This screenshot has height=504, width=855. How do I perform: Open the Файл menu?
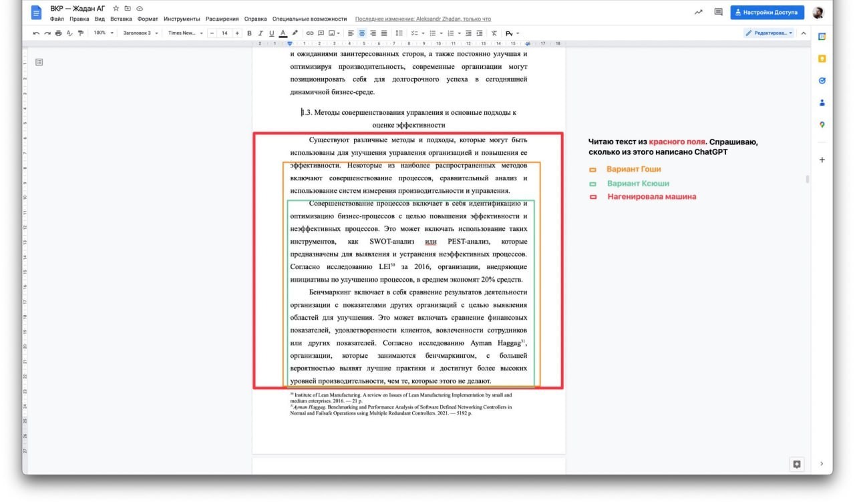click(57, 19)
